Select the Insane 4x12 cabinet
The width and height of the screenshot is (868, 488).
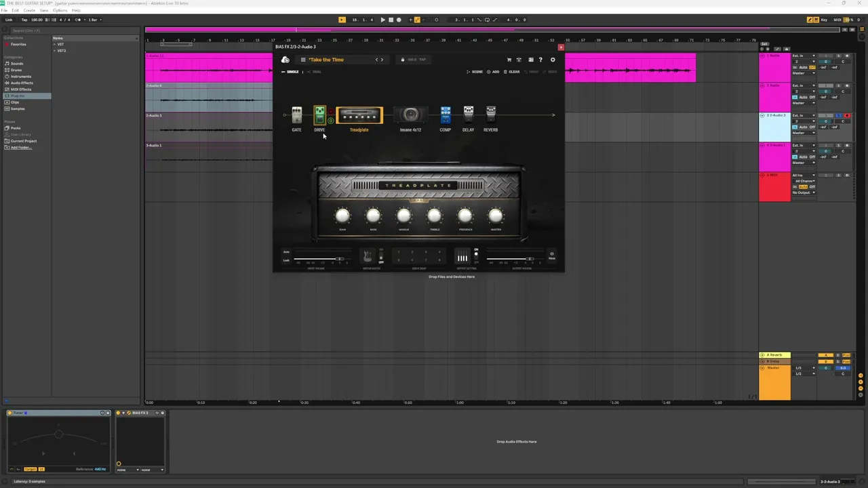(411, 115)
